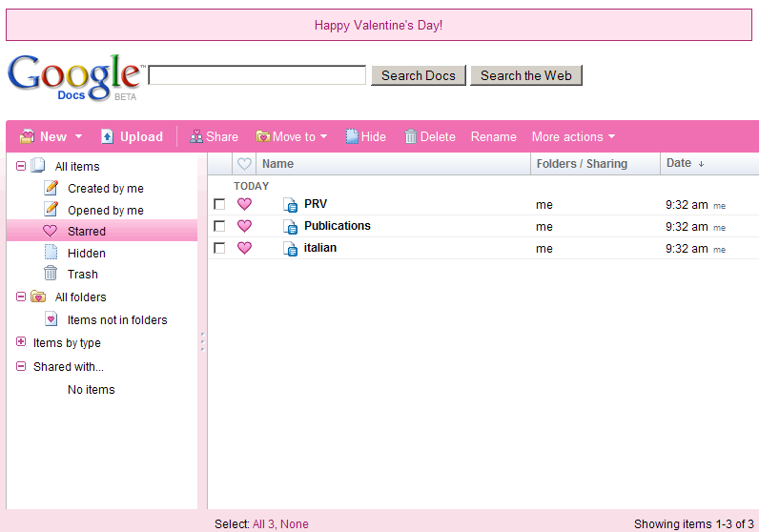Click the Upload toolbar label
This screenshot has width=759, height=532.
pos(141,137)
